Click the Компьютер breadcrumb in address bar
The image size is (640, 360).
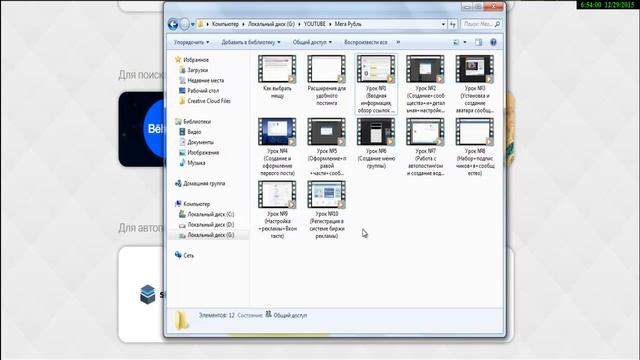coord(225,24)
